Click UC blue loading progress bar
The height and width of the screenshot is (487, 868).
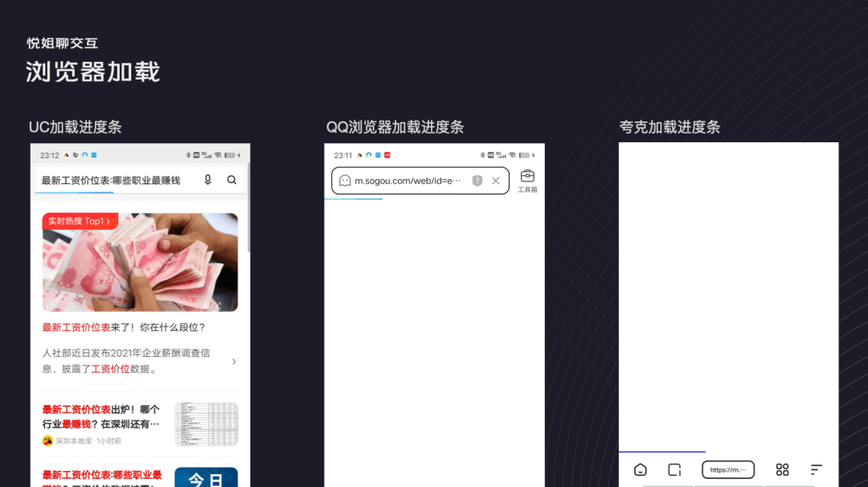[74, 192]
